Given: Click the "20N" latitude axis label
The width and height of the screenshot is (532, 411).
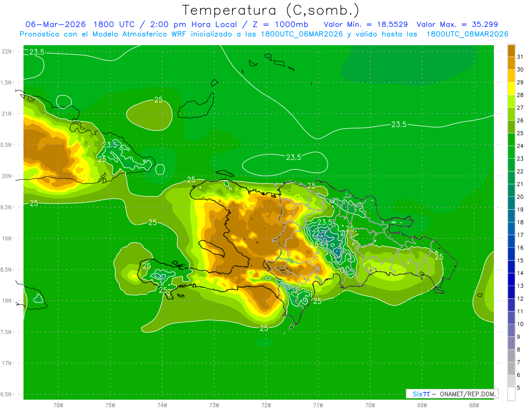Looking at the screenshot, I should pyautogui.click(x=6, y=176).
